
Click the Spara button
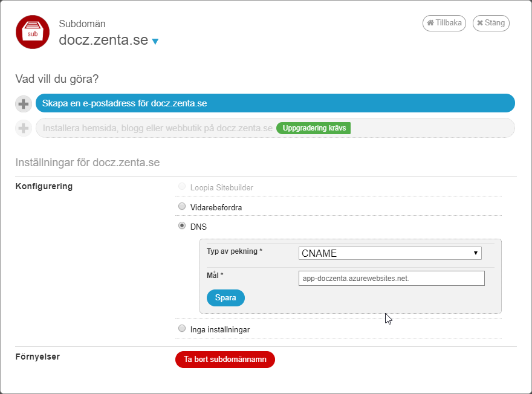(225, 298)
